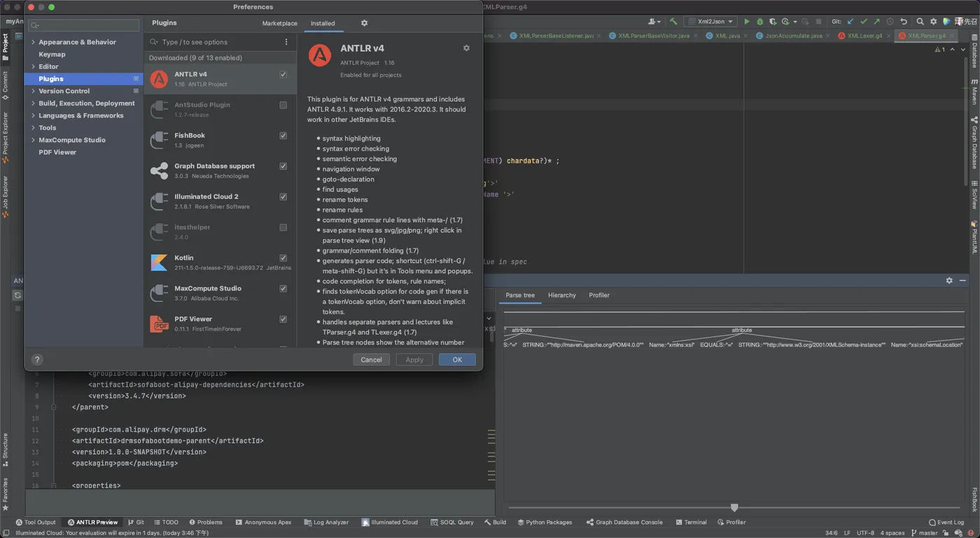Screen dimensions: 980x538
Task: Open the Maven side panel
Action: pos(974,92)
